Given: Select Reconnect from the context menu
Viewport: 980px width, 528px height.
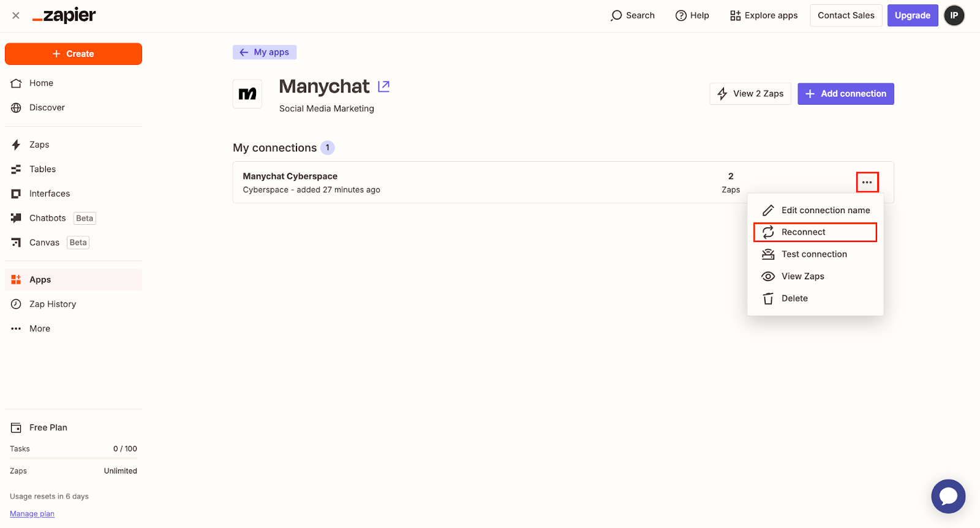Looking at the screenshot, I should 803,232.
